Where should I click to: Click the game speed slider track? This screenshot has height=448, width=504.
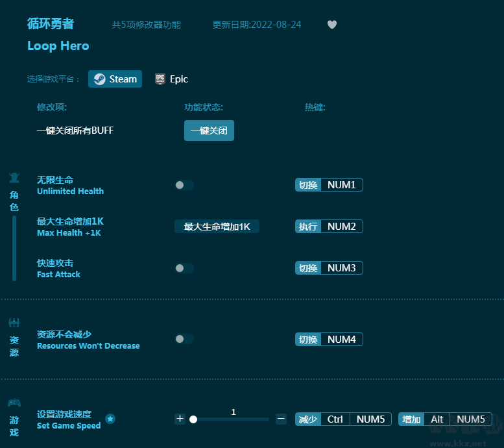pos(230,419)
